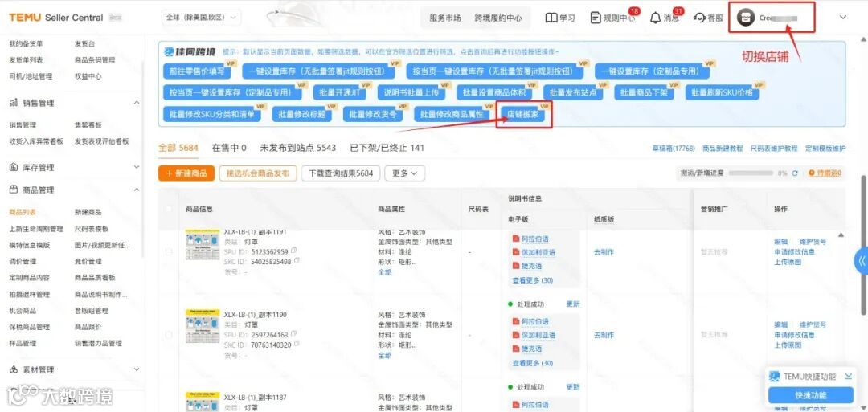Refresh the 搬运/新增进度 progress

(794, 173)
